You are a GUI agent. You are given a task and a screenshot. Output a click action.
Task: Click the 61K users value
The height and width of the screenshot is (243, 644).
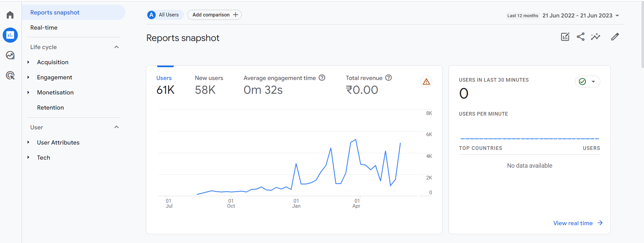[165, 90]
